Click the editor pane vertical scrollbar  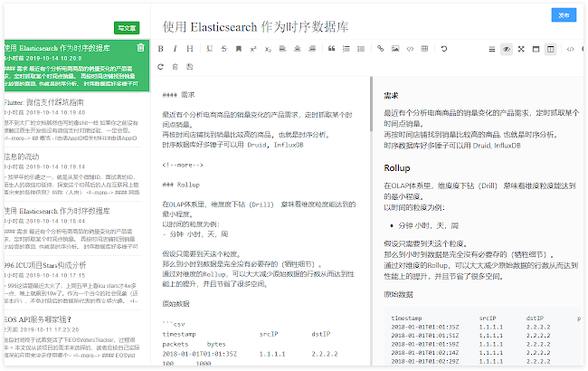[x=371, y=104]
